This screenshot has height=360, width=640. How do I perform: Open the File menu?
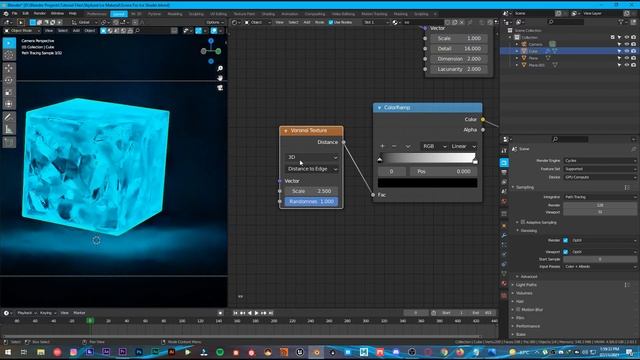coord(15,13)
